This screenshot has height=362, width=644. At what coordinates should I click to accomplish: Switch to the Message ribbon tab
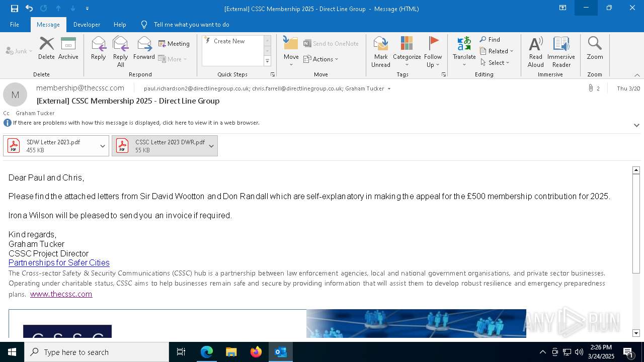(48, 25)
